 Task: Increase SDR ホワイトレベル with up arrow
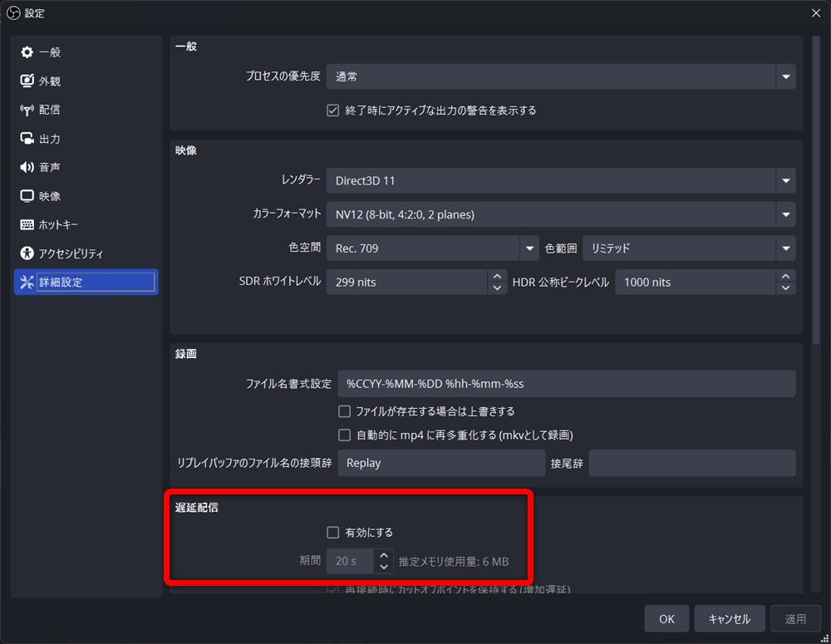coord(497,276)
